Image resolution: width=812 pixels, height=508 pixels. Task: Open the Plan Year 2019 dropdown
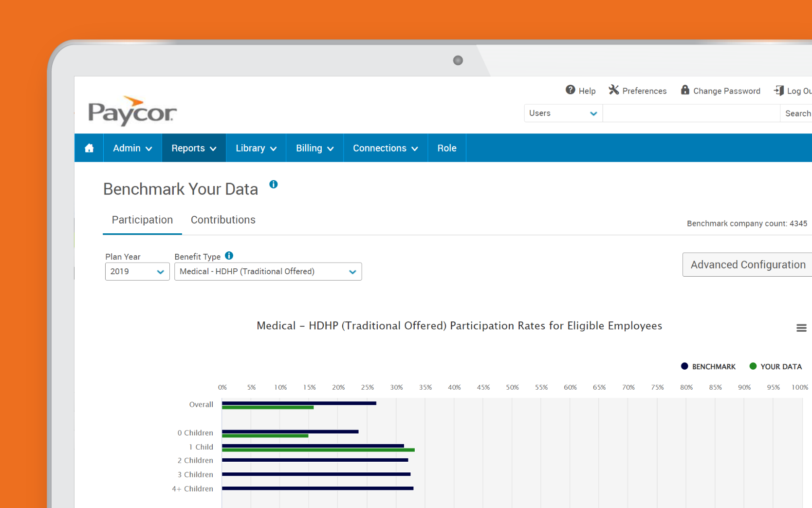pyautogui.click(x=137, y=271)
